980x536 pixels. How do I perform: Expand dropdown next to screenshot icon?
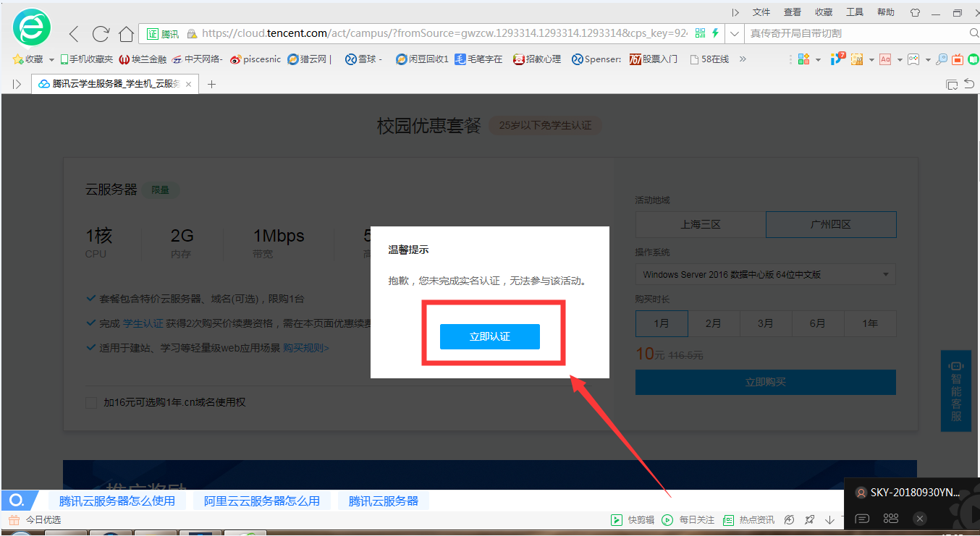871,60
